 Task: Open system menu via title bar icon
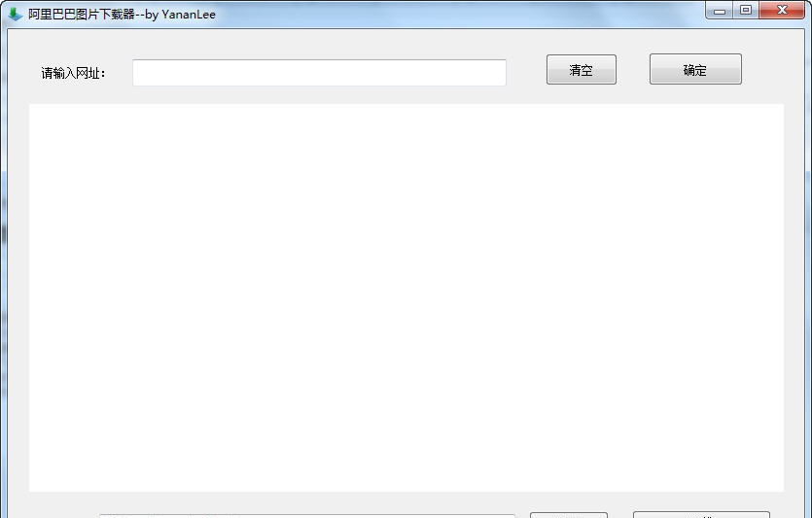pos(15,14)
